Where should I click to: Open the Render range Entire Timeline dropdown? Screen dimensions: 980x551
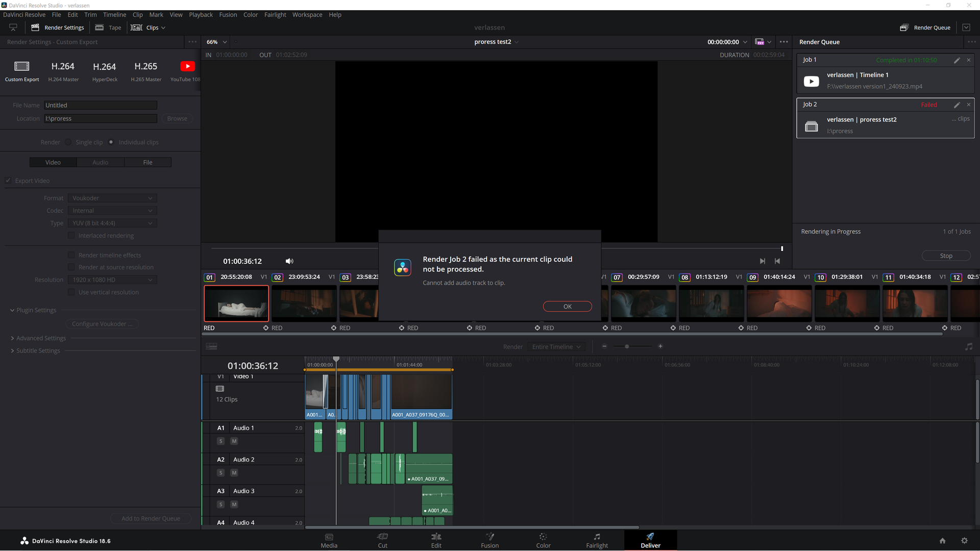(x=556, y=347)
